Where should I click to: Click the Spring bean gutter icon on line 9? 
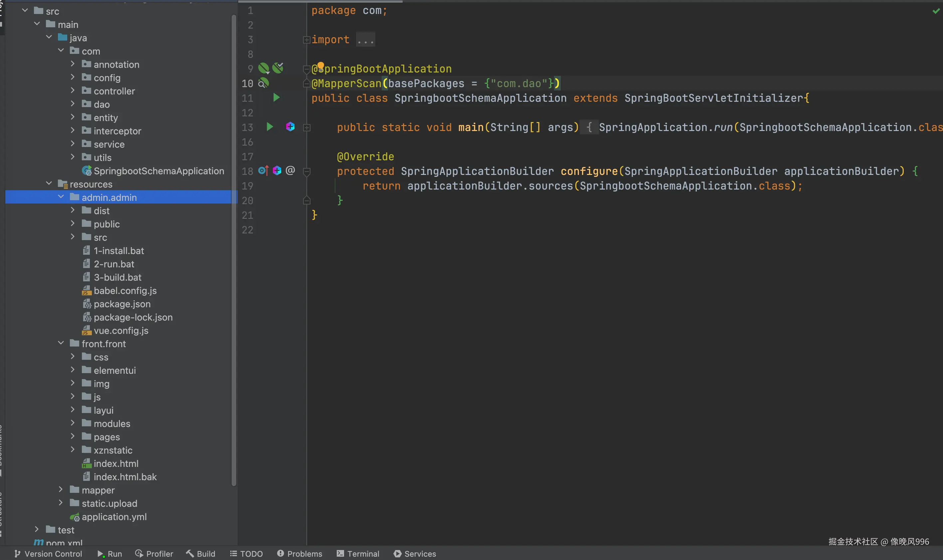(x=263, y=68)
